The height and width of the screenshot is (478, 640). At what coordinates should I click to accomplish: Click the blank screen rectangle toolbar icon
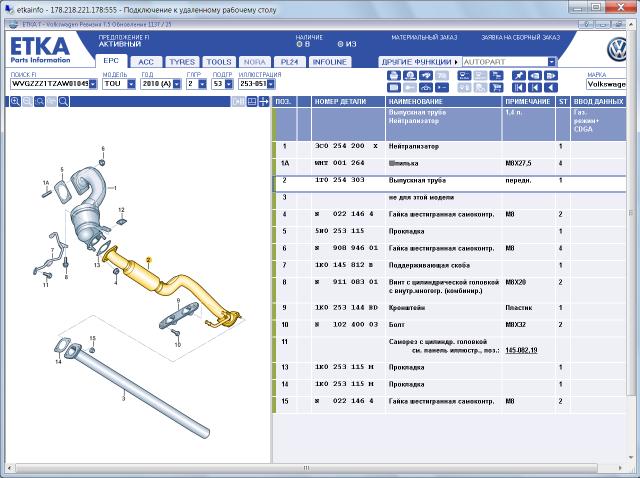(x=393, y=87)
